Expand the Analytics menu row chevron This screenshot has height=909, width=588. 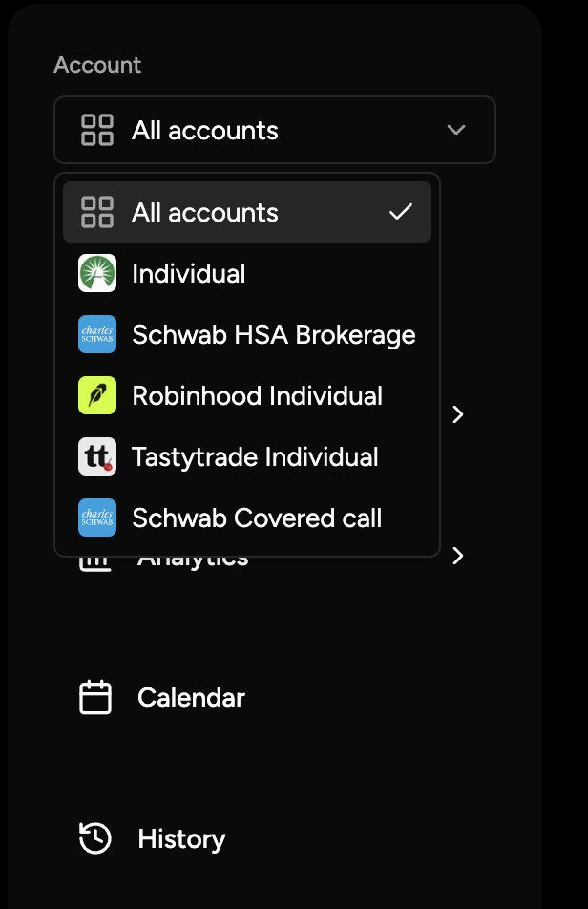coord(457,556)
